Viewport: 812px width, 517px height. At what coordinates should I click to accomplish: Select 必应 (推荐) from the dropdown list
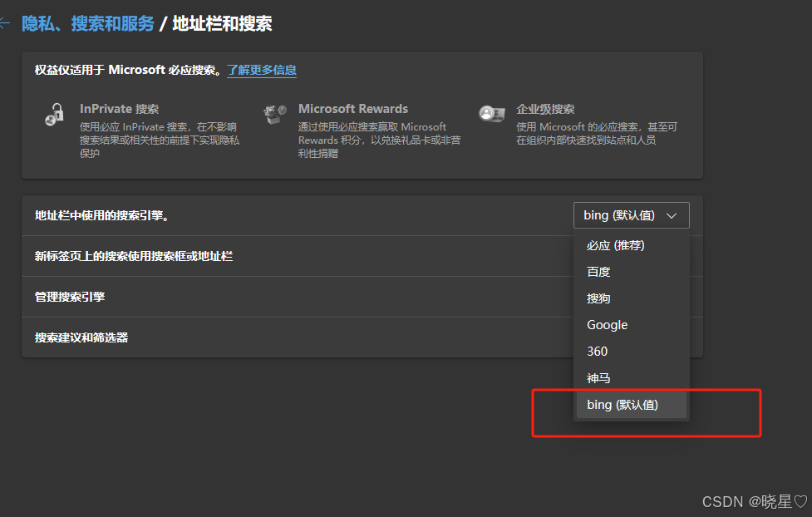(x=632, y=245)
